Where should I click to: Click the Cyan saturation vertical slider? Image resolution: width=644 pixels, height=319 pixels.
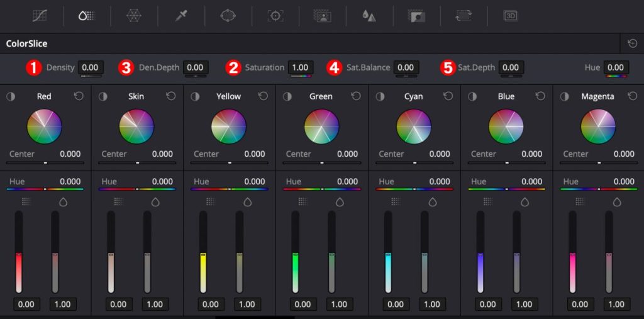[425, 252]
